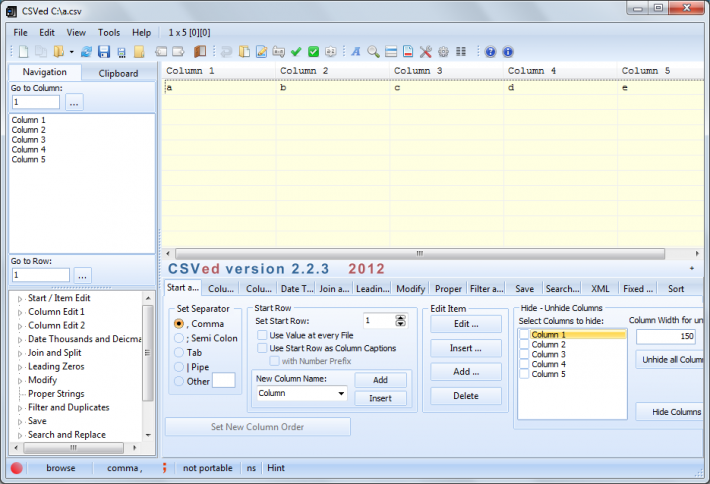Switch to the Modify tab
This screenshot has height=484, width=710.
click(x=411, y=289)
